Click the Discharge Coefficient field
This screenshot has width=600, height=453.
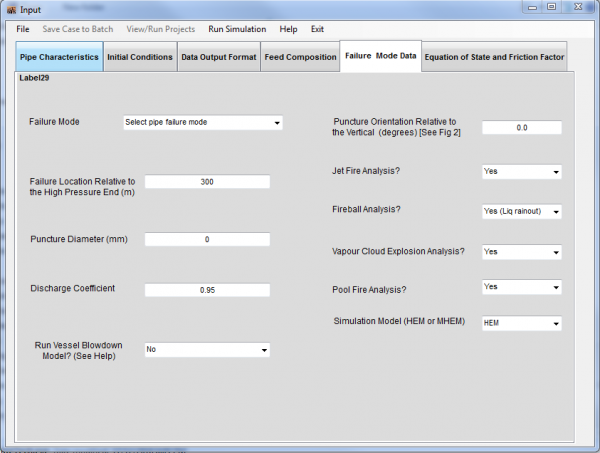pos(207,290)
